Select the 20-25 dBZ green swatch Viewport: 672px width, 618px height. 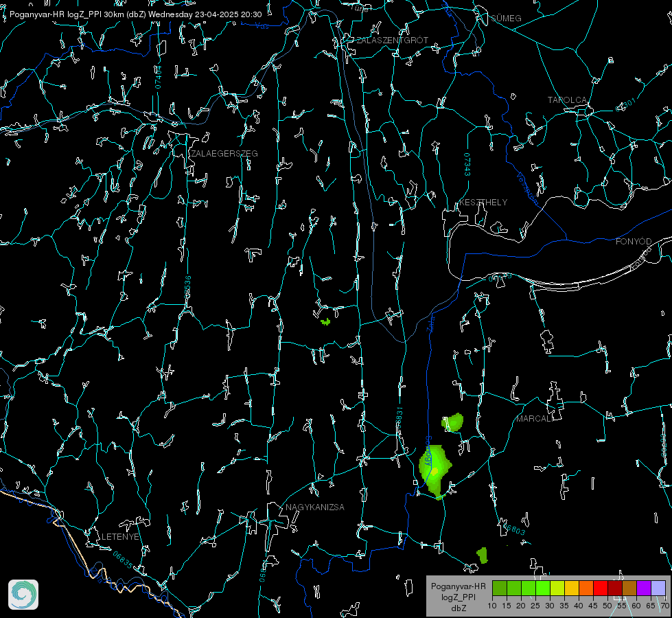[529, 588]
